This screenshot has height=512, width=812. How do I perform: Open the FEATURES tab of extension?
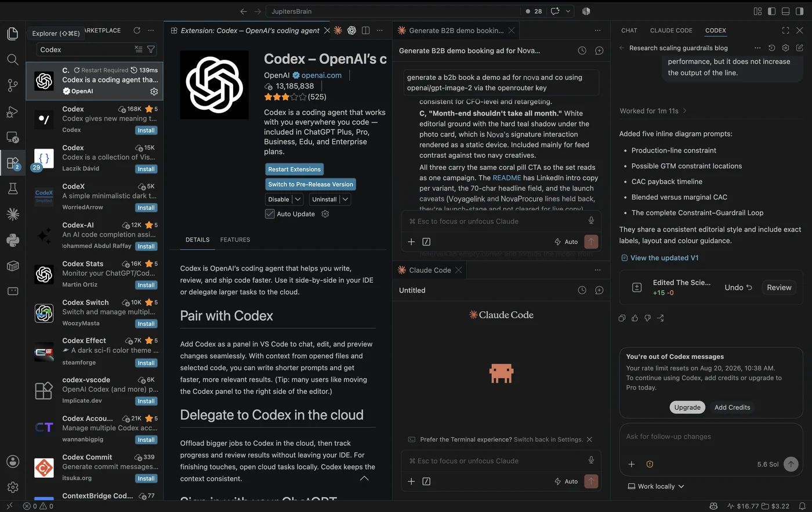235,240
